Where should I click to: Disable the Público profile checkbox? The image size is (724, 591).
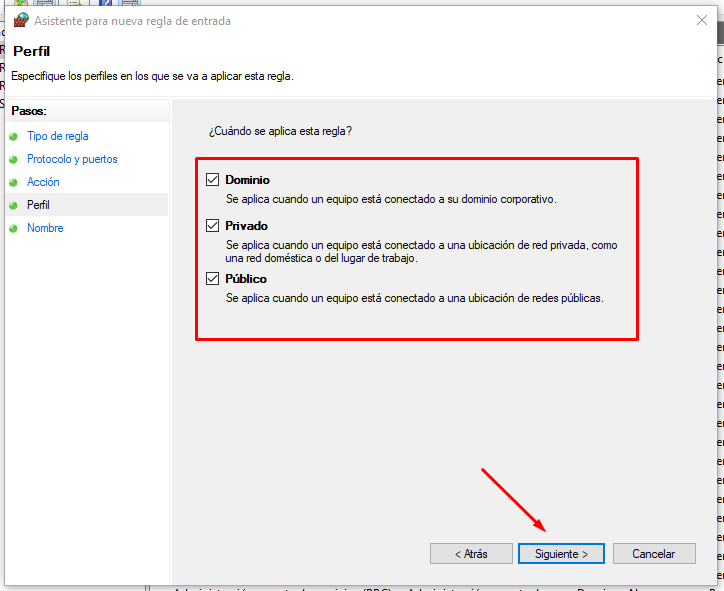click(212, 279)
